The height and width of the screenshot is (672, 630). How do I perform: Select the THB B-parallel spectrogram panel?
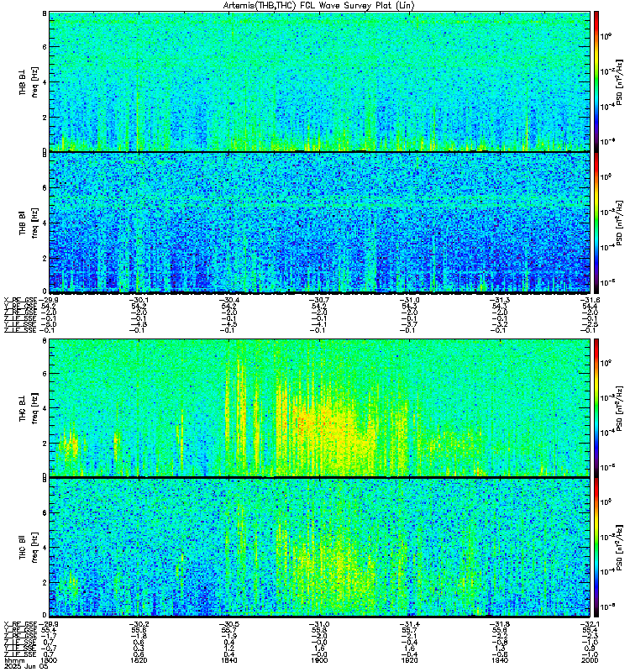point(320,223)
